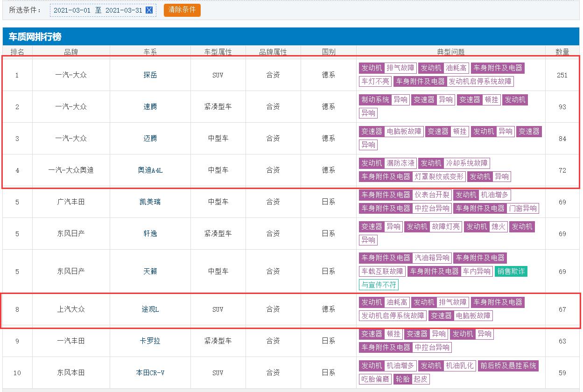Open the 轩逸 car series link
The width and height of the screenshot is (583, 392).
(150, 234)
